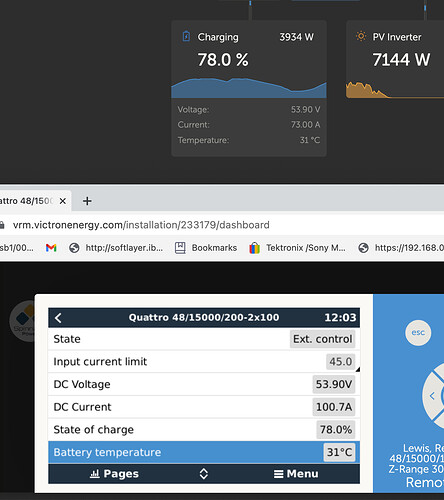Image resolution: width=444 pixels, height=500 pixels.
Task: Click the 78.0 % battery percentage
Action: (x=223, y=60)
